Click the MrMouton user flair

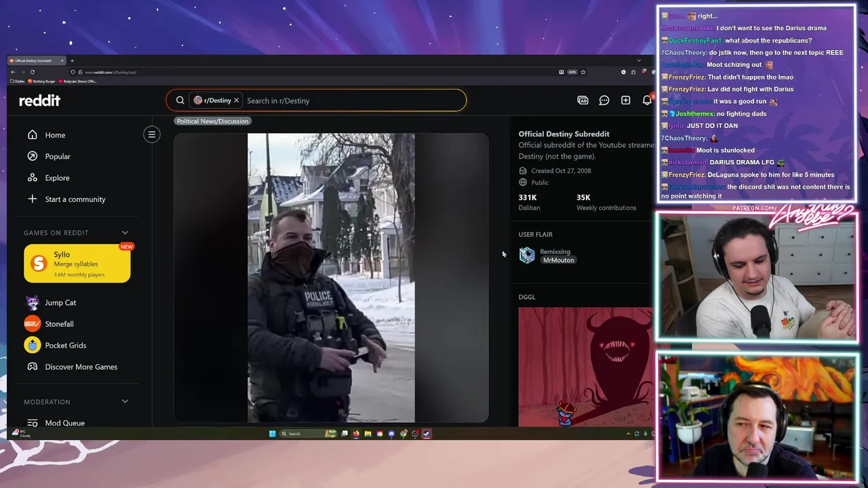click(x=558, y=260)
